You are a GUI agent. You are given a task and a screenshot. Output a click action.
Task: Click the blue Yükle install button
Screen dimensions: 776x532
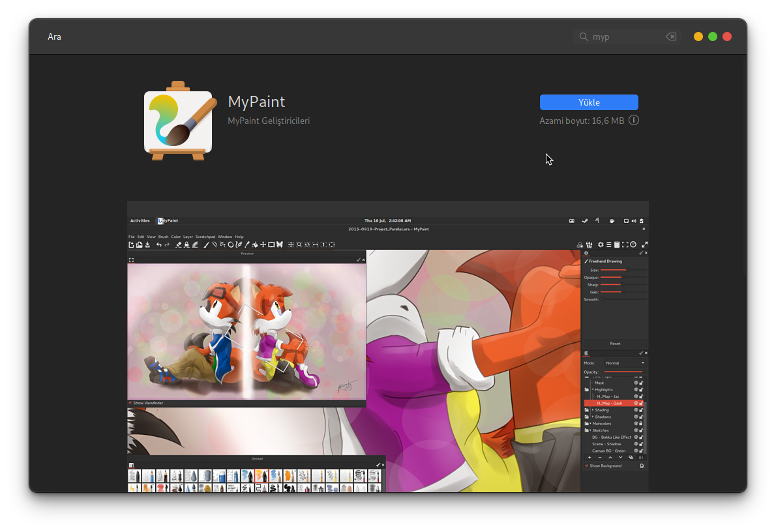click(x=589, y=102)
